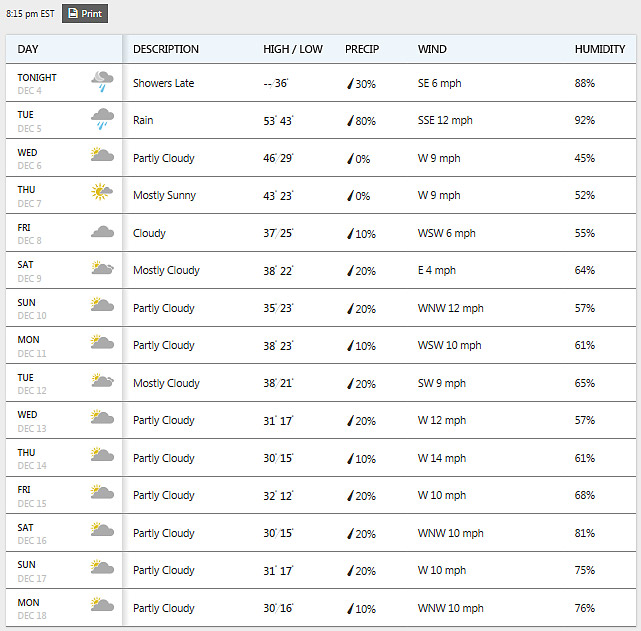Image resolution: width=641 pixels, height=631 pixels.
Task: Select the TONIGHT day label
Action: (37, 77)
